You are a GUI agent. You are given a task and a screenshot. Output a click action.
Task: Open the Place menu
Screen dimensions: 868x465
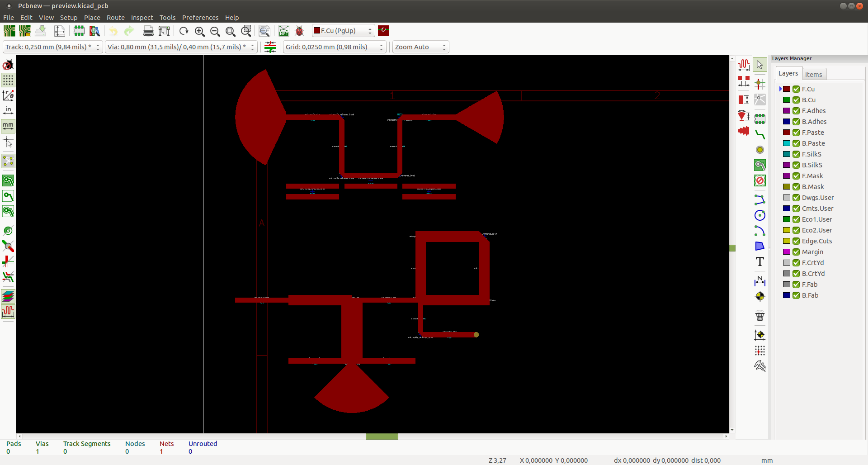(x=92, y=18)
